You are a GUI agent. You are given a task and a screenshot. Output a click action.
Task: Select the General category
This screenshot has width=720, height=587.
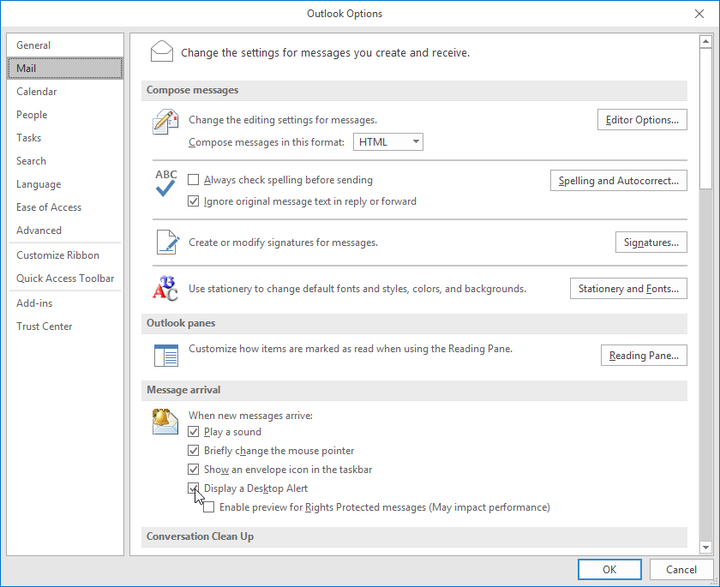[65, 45]
